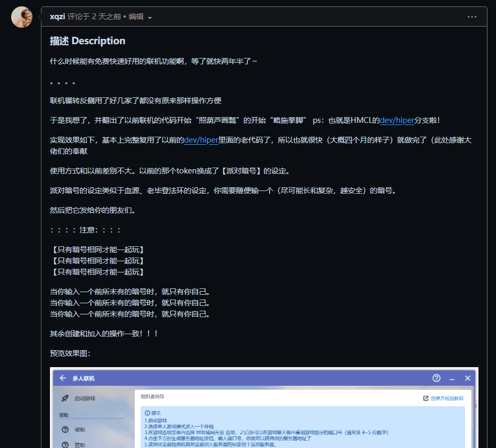Open dev/hiper link after "以前的"
Image resolution: width=496 pixels, height=448 pixels.
click(201, 140)
